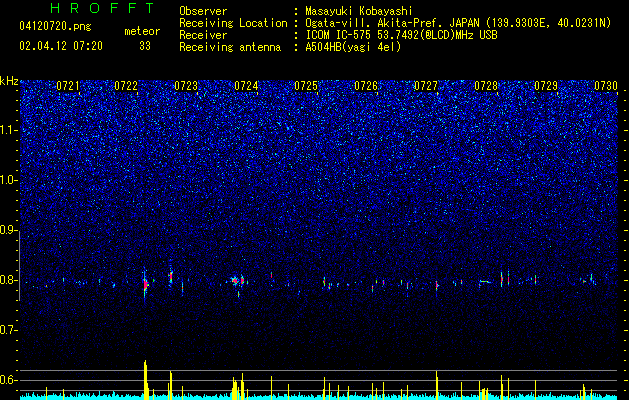The image size is (629, 400).
Task: Click the 0723 time marker
Action: pos(186,86)
